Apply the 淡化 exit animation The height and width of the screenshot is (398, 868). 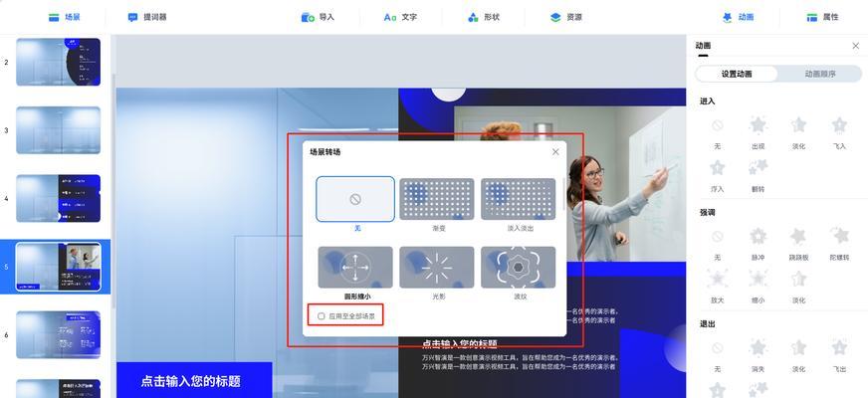[x=798, y=356]
